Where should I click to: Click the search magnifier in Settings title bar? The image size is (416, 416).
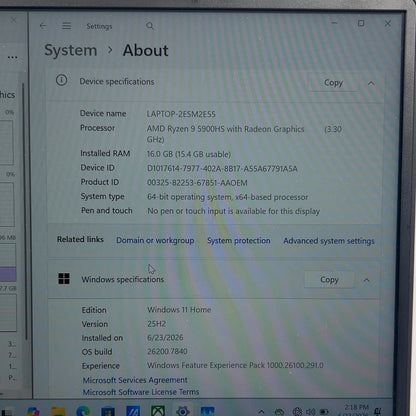[150, 26]
